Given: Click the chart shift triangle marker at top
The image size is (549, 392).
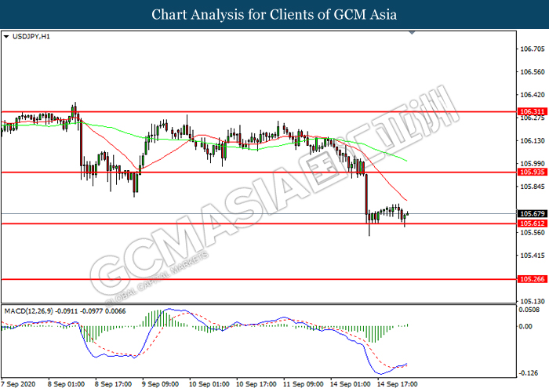Looking at the screenshot, I should 412,33.
